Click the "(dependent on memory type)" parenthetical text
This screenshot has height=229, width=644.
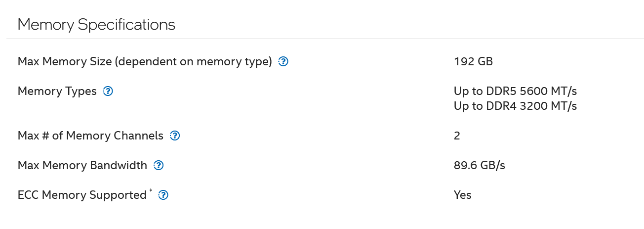(x=192, y=62)
